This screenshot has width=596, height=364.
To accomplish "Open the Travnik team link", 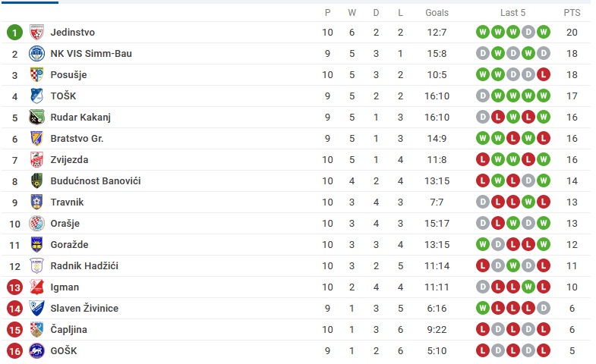I will (x=67, y=202).
